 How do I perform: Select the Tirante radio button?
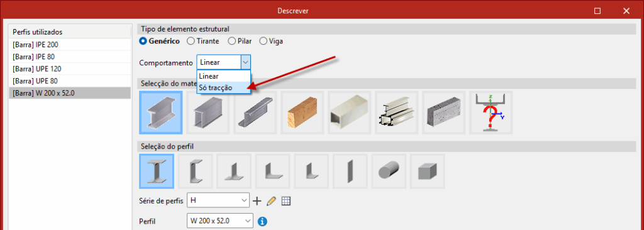(203, 41)
